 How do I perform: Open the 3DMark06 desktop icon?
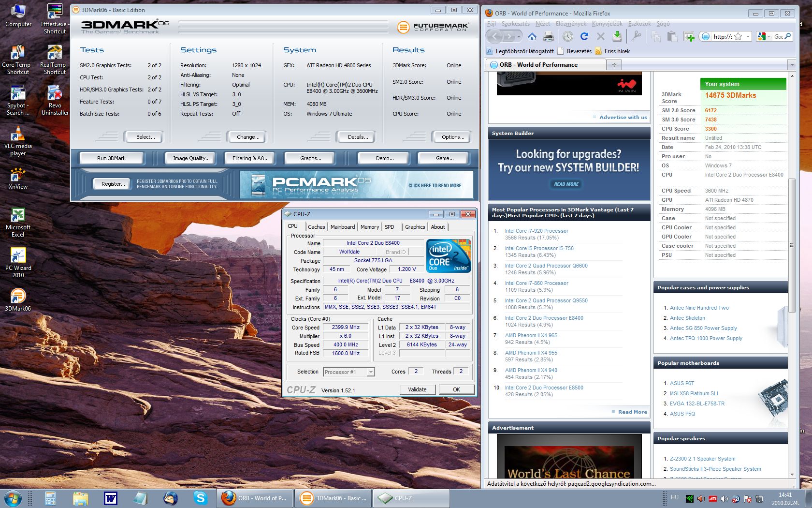[x=18, y=299]
